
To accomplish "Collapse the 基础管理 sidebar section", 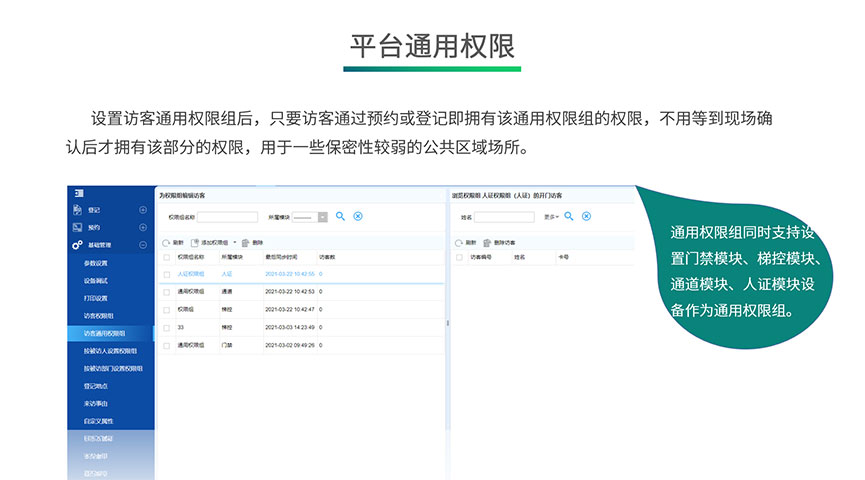I will [x=143, y=245].
